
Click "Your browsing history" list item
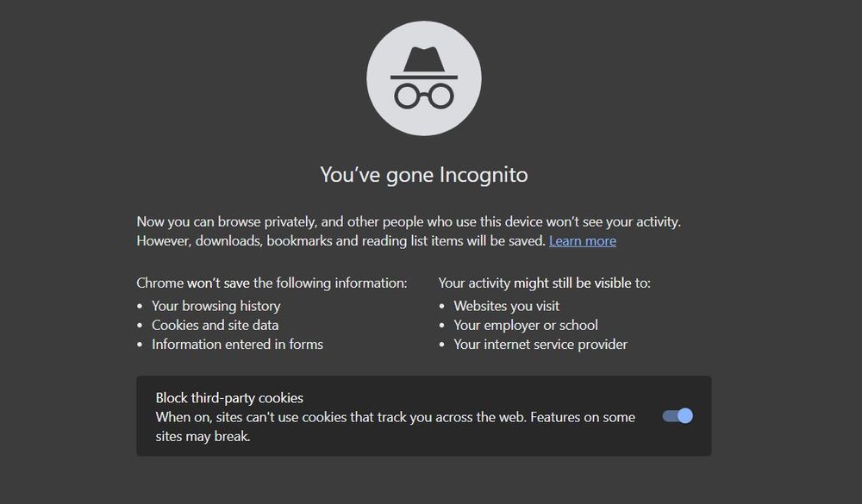point(216,306)
